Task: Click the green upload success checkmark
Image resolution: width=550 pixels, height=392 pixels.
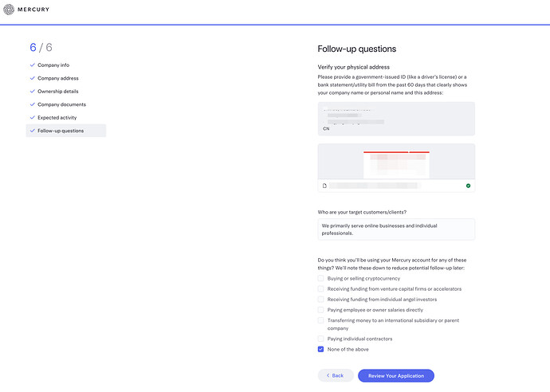Action: tap(468, 186)
